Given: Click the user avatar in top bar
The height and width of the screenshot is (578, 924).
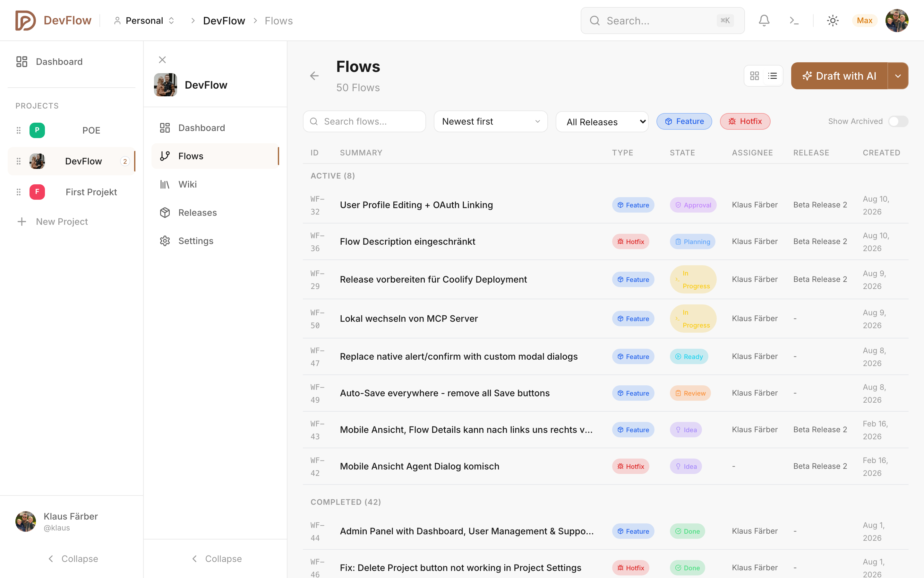Looking at the screenshot, I should pos(897,21).
